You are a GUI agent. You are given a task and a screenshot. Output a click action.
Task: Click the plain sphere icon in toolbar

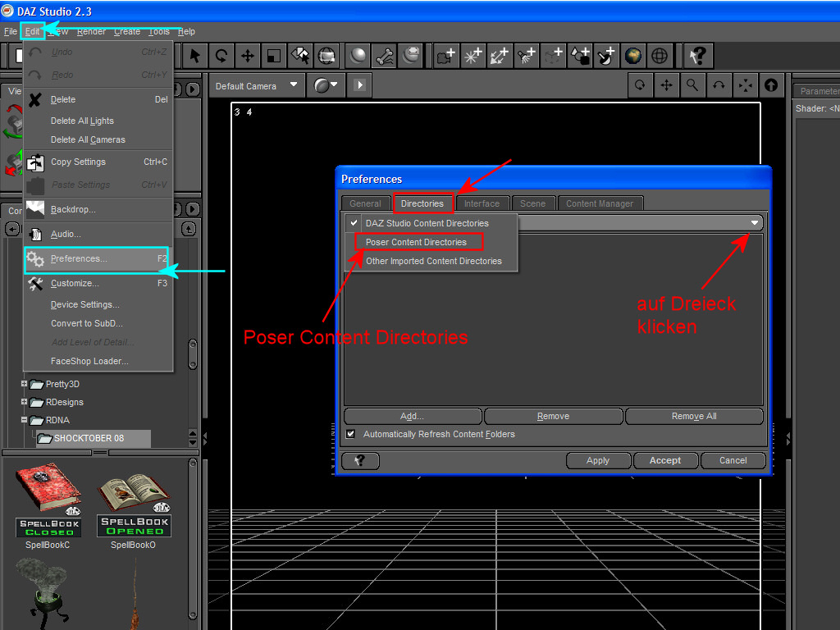358,56
